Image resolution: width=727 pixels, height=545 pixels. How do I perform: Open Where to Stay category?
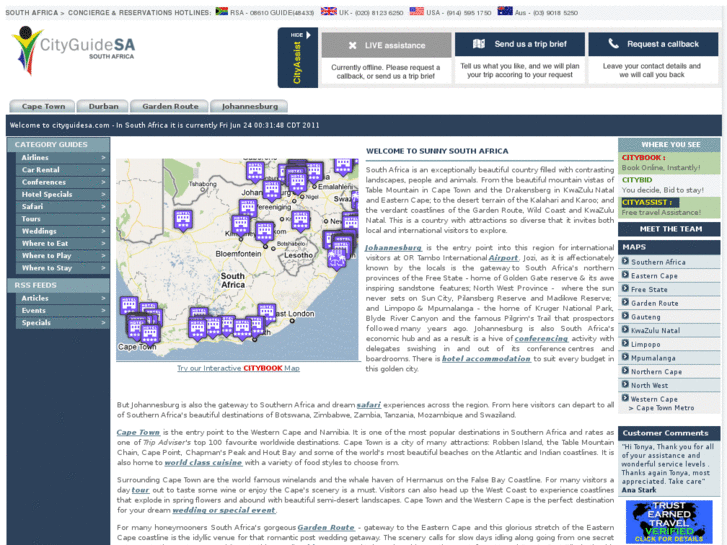click(x=63, y=268)
